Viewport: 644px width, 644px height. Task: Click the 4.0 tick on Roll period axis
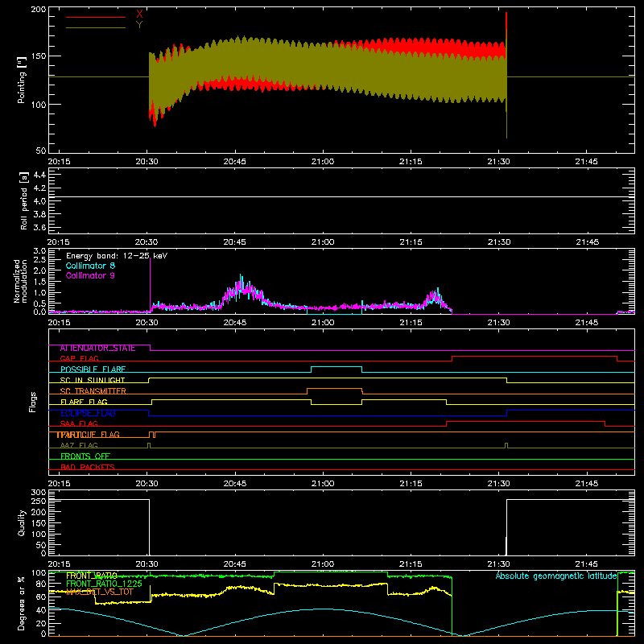click(39, 201)
